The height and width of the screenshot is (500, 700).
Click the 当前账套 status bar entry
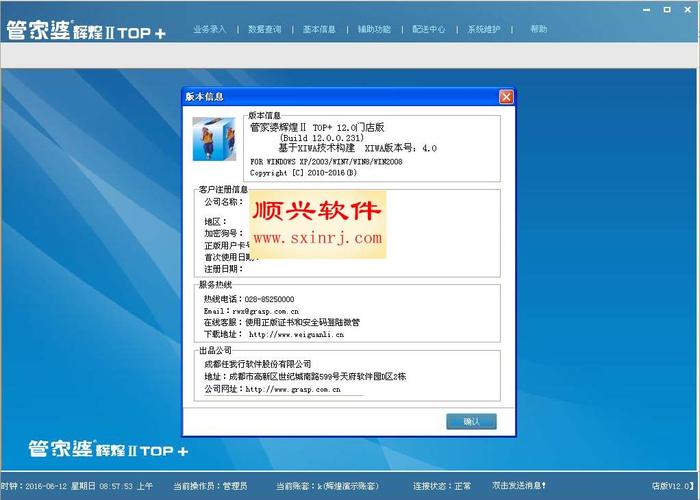tap(327, 486)
